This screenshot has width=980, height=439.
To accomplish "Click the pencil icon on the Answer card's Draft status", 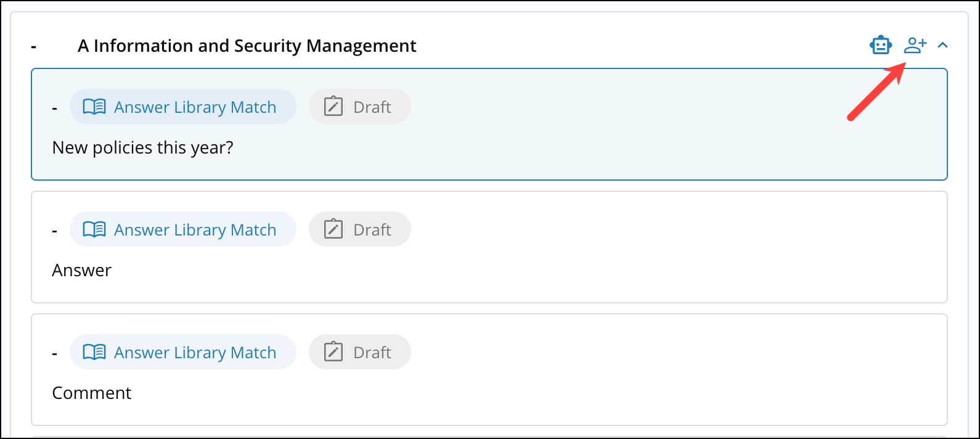I will click(x=333, y=229).
